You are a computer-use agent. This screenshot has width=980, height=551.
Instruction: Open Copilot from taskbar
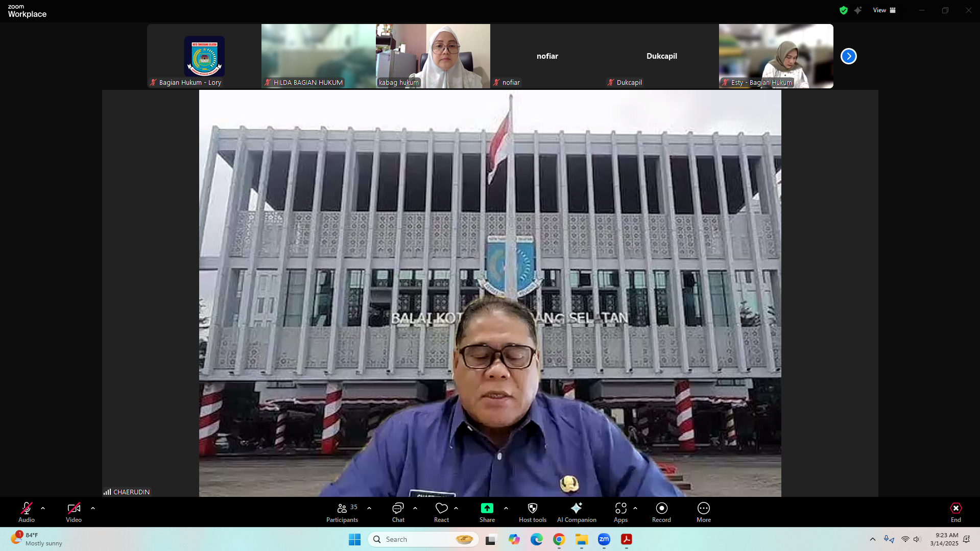point(514,539)
